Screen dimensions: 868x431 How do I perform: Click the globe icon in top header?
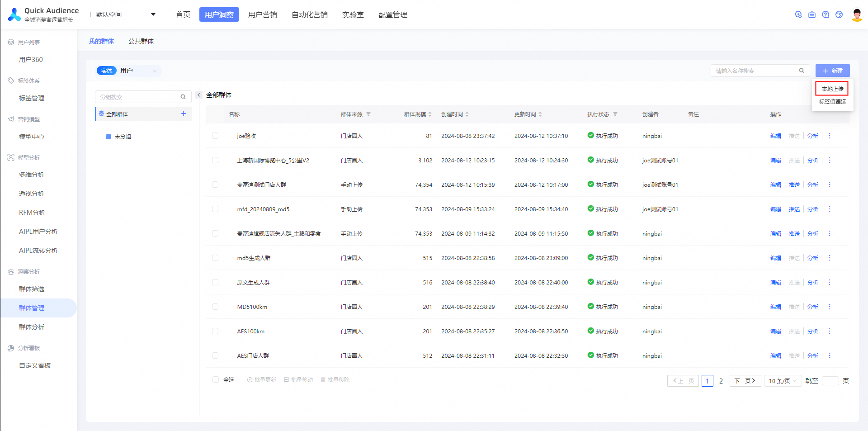839,14
